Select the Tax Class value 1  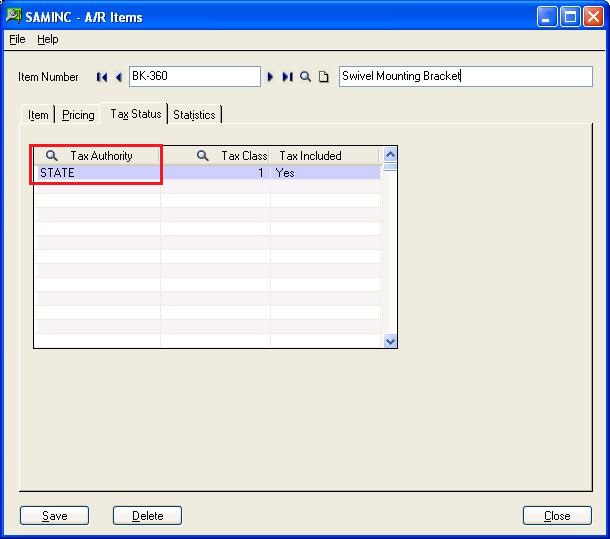point(216,173)
